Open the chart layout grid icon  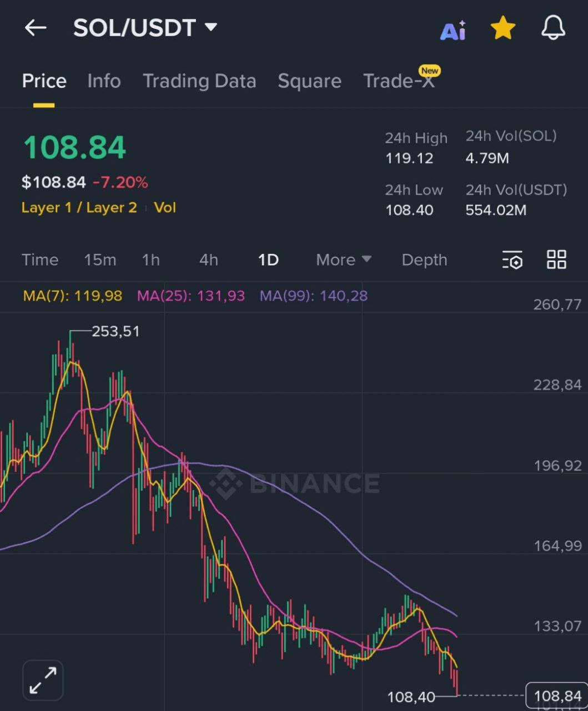(x=556, y=259)
